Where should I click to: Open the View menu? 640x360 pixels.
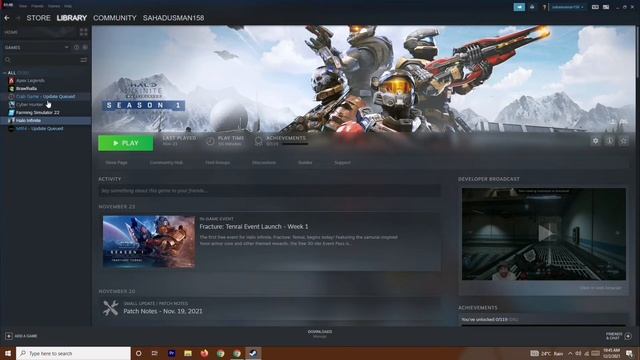(23, 6)
